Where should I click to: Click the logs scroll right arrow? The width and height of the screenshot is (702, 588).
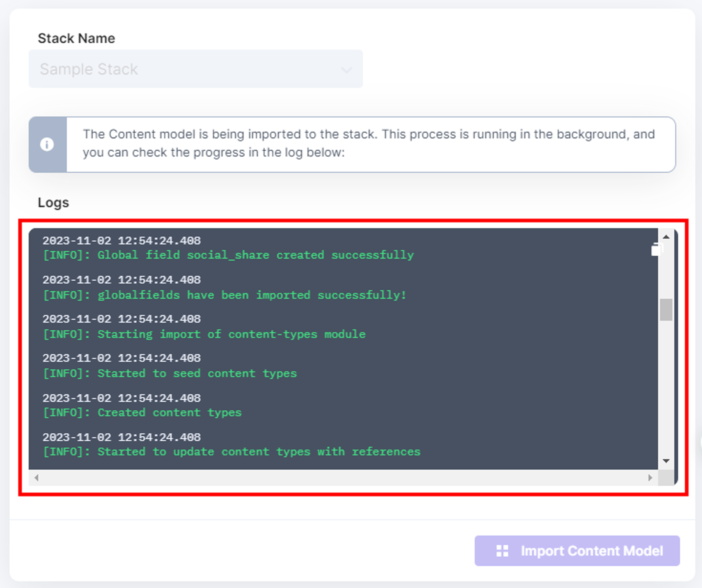click(650, 478)
